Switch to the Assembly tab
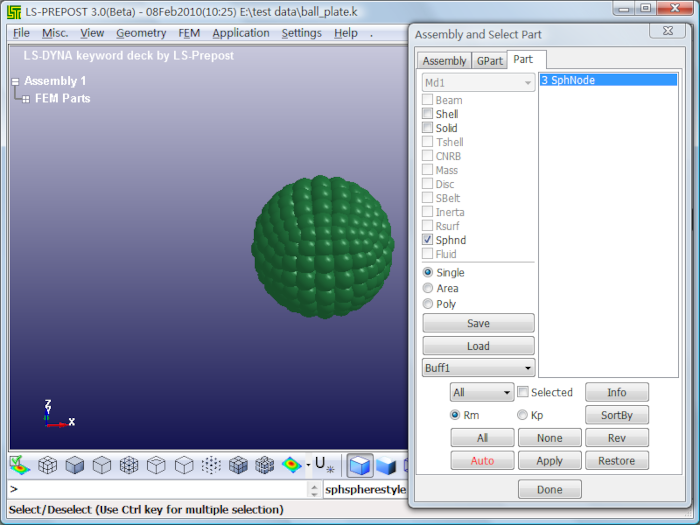Image resolution: width=700 pixels, height=525 pixels. 444,61
